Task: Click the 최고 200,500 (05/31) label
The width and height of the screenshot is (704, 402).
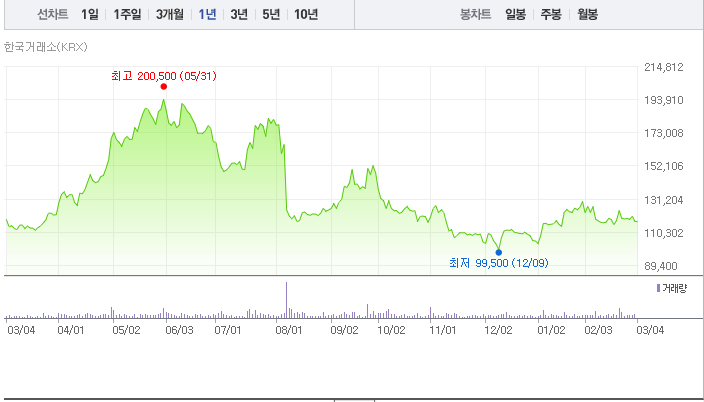Action: coord(164,76)
